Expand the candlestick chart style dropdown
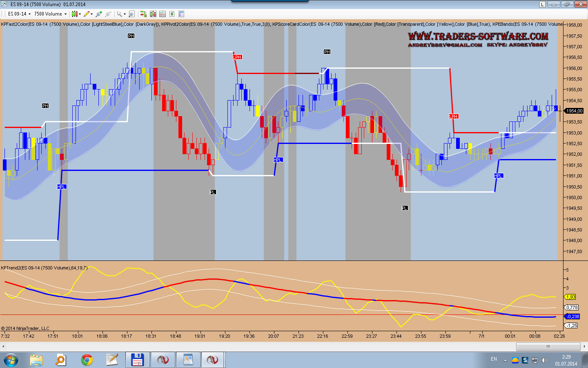The width and height of the screenshot is (588, 368). click(x=76, y=14)
